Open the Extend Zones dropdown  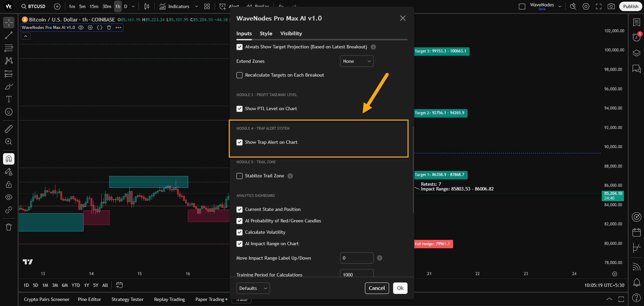coord(357,61)
